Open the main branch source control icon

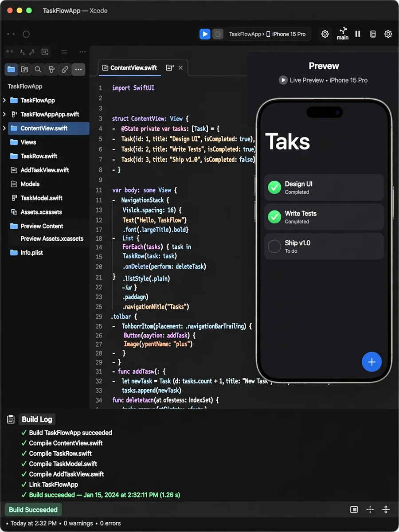343,34
